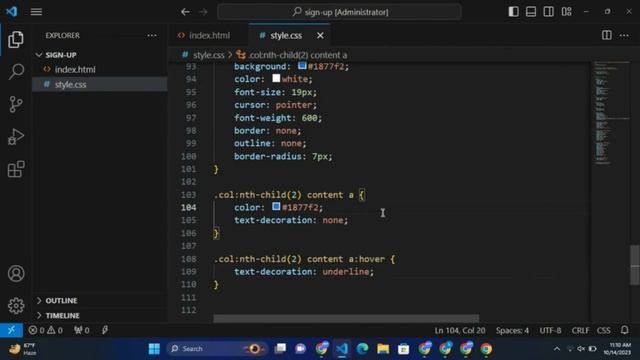
Task: Click 'font-weight: 600;' on line 97
Action: [278, 118]
